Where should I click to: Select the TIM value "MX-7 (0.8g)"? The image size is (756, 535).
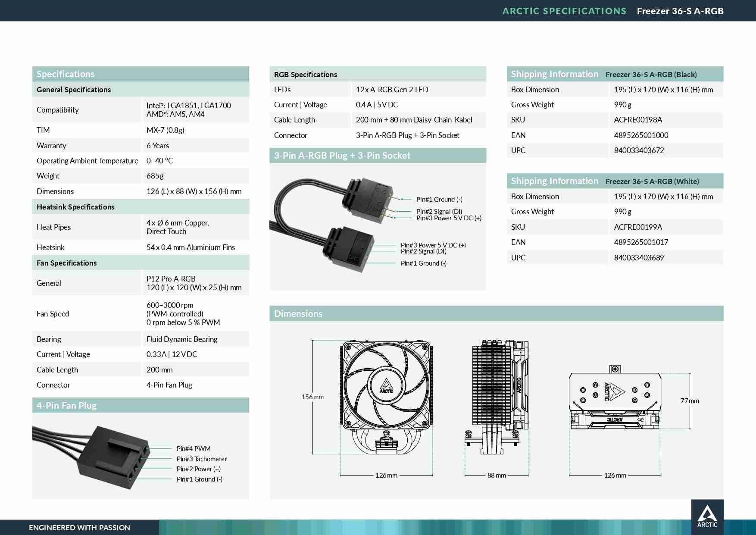[x=166, y=130]
